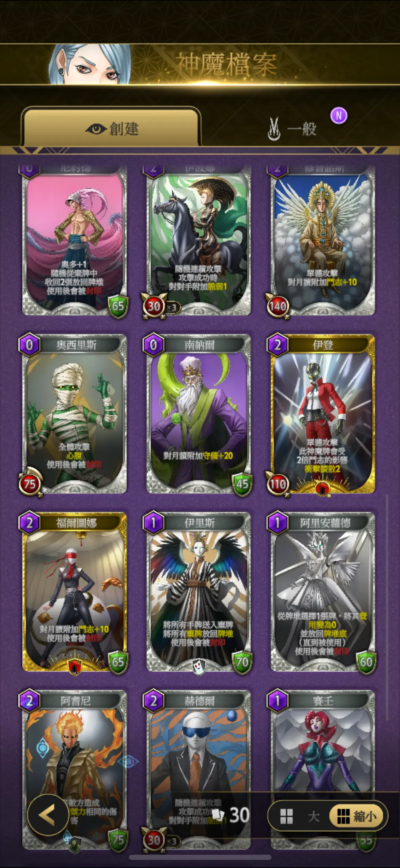The width and height of the screenshot is (400, 868).
Task: Click the right-side scrollbar
Action: pos(387,608)
